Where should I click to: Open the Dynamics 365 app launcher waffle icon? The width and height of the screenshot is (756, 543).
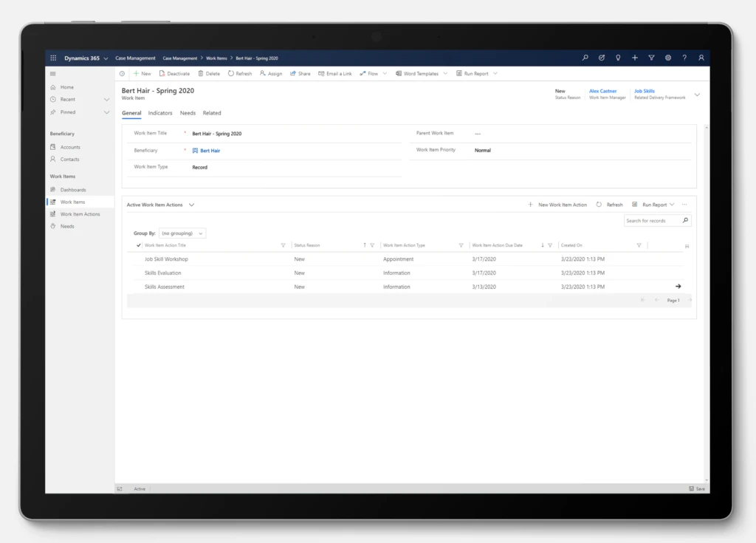tap(52, 58)
